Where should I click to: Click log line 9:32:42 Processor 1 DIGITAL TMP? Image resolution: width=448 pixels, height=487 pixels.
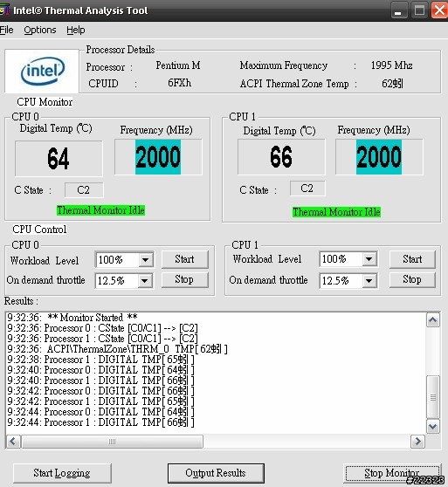coord(100,401)
